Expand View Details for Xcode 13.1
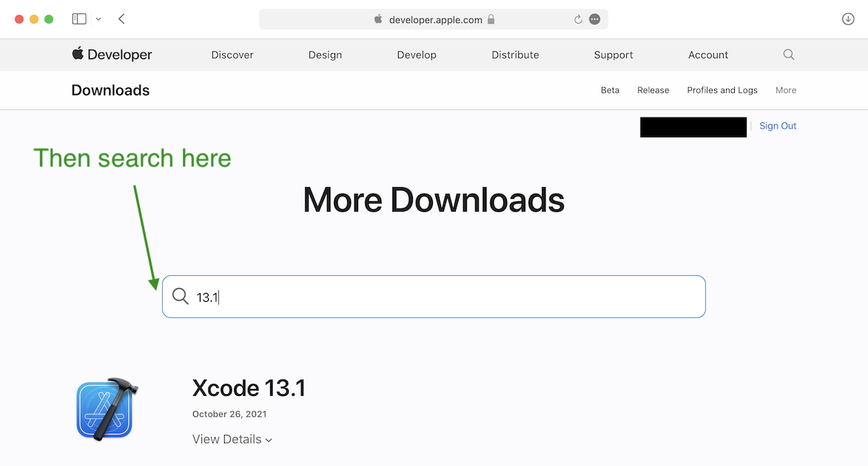The width and height of the screenshot is (868, 466). point(232,439)
